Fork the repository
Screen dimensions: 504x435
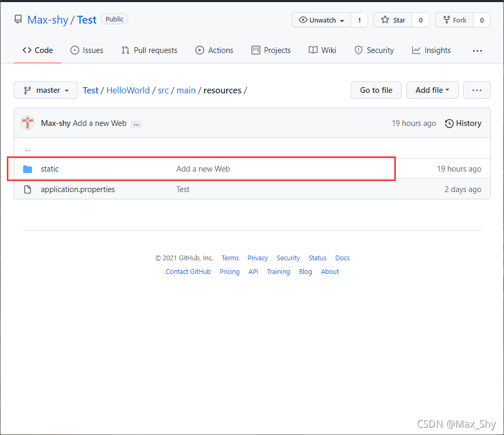point(455,20)
